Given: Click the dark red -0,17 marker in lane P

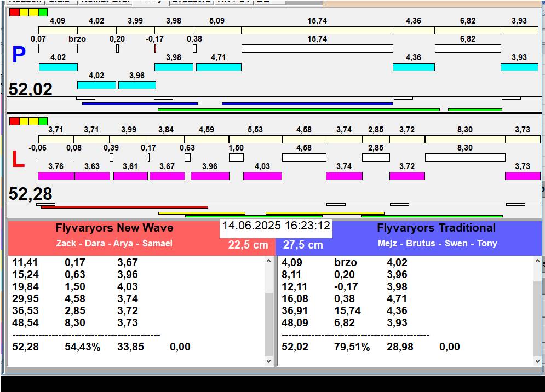Looking at the screenshot, I should [155, 48].
